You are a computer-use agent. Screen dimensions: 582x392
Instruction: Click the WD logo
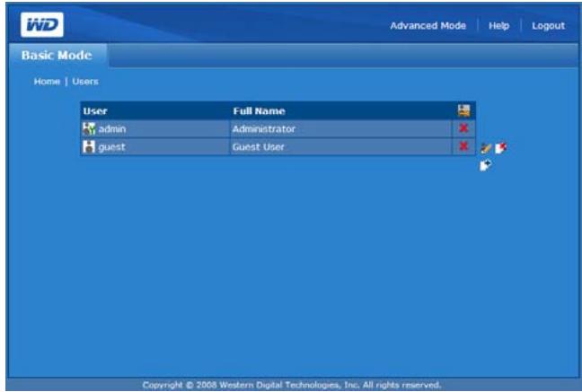point(42,25)
